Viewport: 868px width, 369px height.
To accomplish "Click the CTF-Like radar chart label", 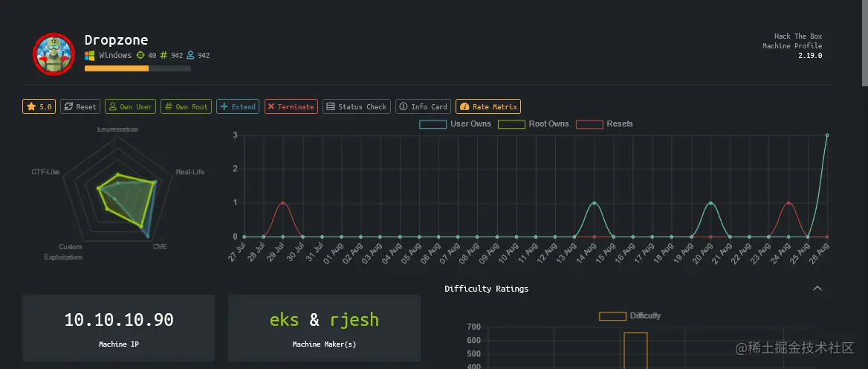I will point(45,172).
